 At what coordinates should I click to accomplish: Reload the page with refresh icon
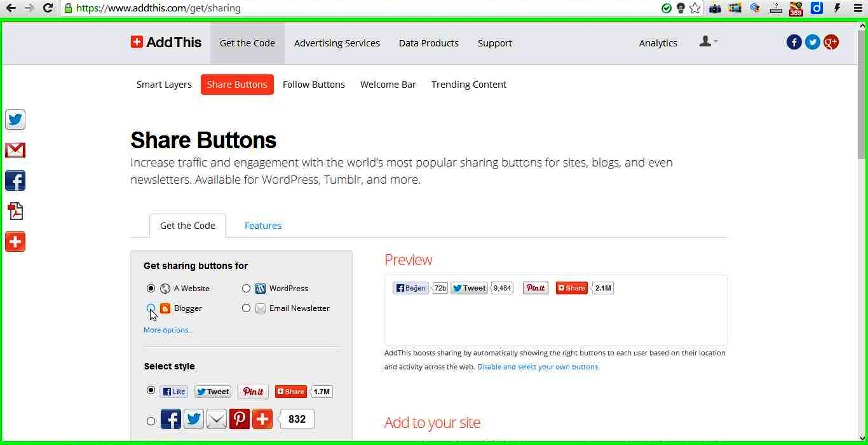point(48,8)
